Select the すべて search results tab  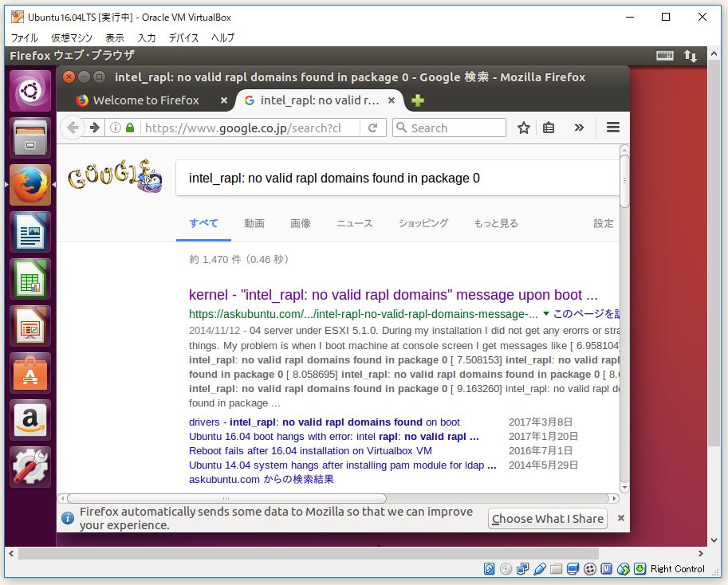[203, 223]
